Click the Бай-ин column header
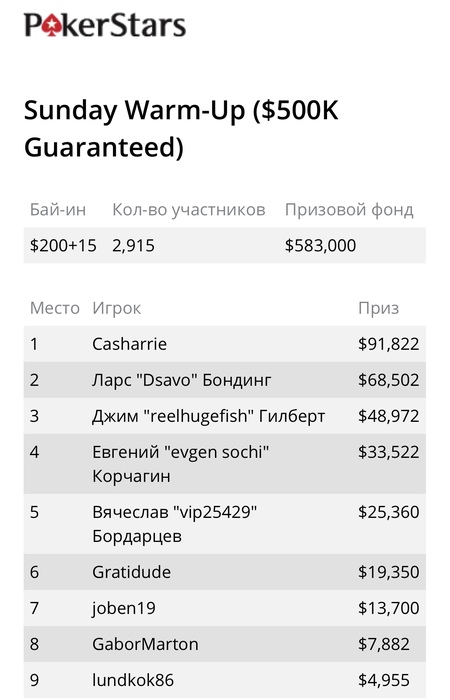 (x=58, y=209)
